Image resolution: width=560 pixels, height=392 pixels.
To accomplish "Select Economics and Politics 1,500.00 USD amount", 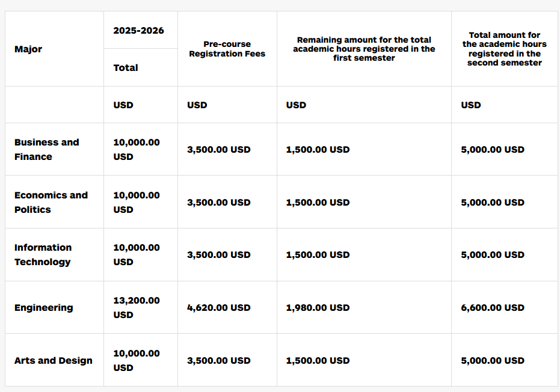I will click(318, 203).
